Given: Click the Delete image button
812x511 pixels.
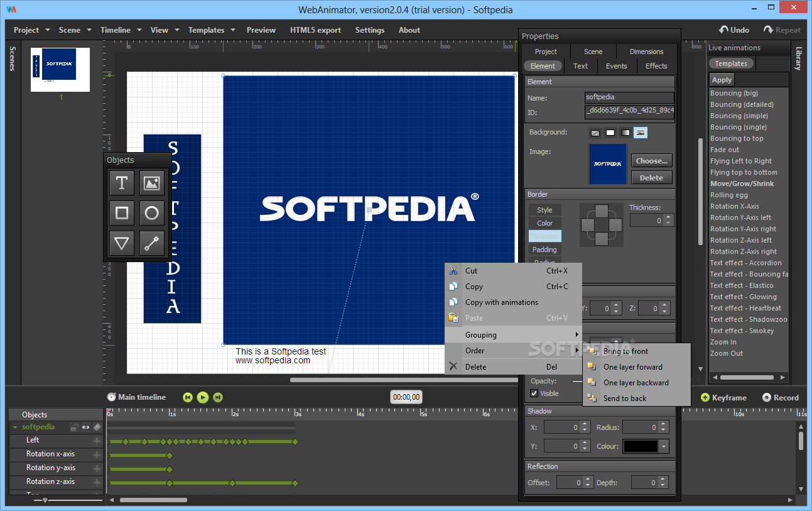Looking at the screenshot, I should 652,178.
